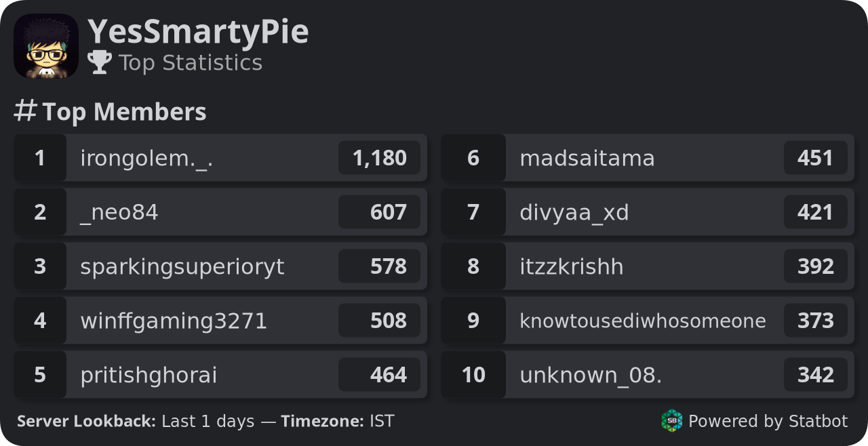The height and width of the screenshot is (446, 868).
Task: Click the hash icon before Top Members
Action: pyautogui.click(x=25, y=110)
